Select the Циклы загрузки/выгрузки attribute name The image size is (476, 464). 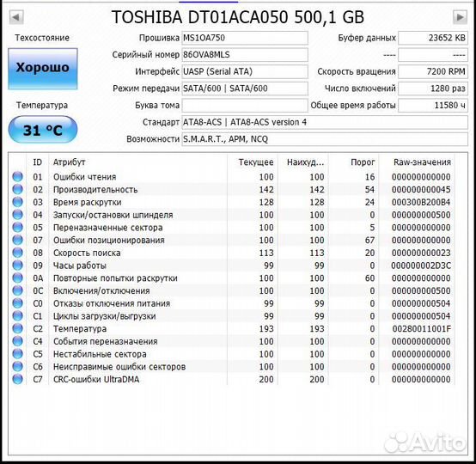pyautogui.click(x=105, y=316)
